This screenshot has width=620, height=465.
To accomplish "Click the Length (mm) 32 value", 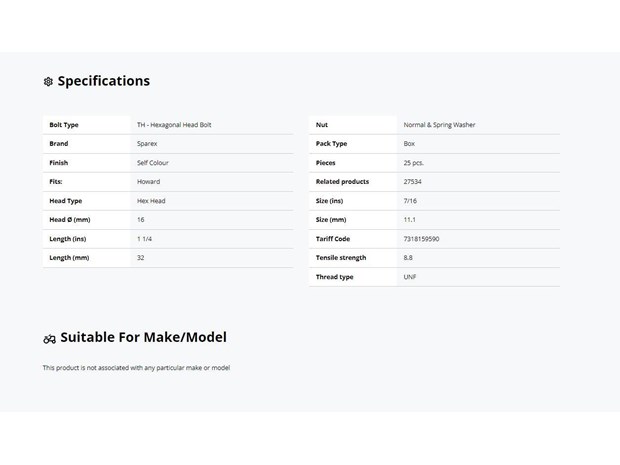I will tap(140, 258).
